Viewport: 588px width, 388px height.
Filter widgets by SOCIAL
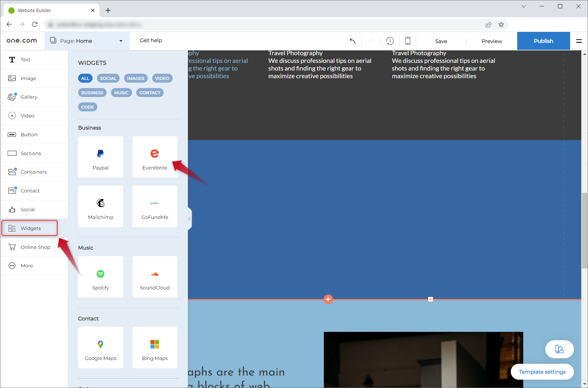coord(108,78)
